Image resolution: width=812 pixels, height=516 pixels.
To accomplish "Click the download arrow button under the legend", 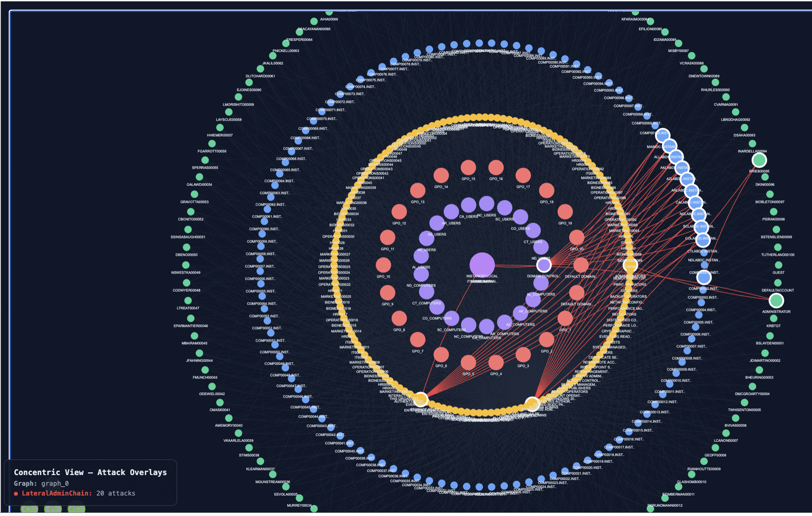I will tap(53, 508).
